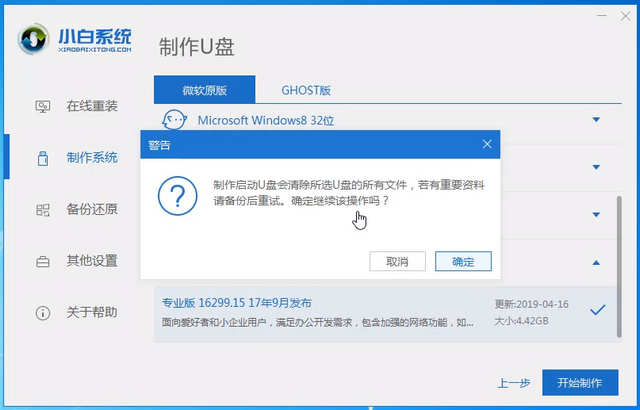Click the 开始制作 button

click(x=579, y=382)
